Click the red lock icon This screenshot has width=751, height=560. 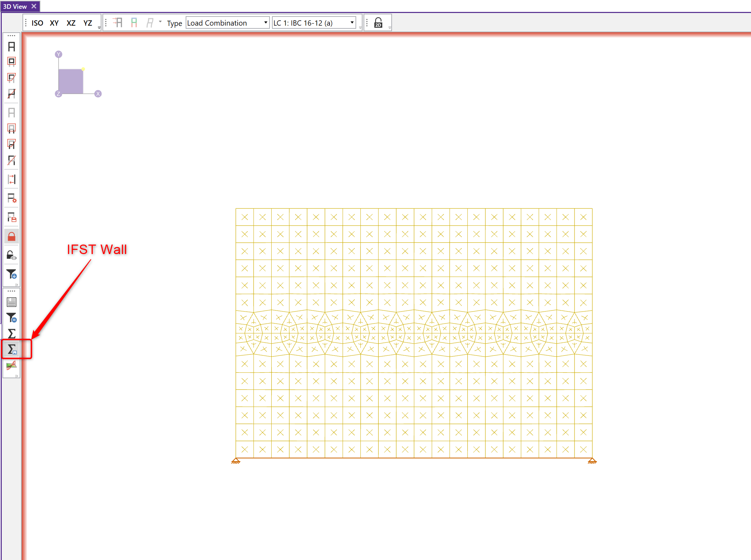12,237
